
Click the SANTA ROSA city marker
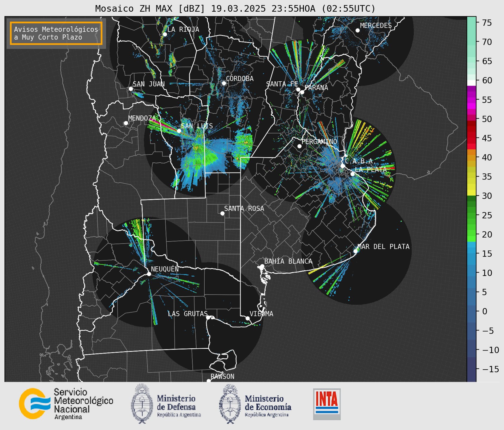point(222,214)
